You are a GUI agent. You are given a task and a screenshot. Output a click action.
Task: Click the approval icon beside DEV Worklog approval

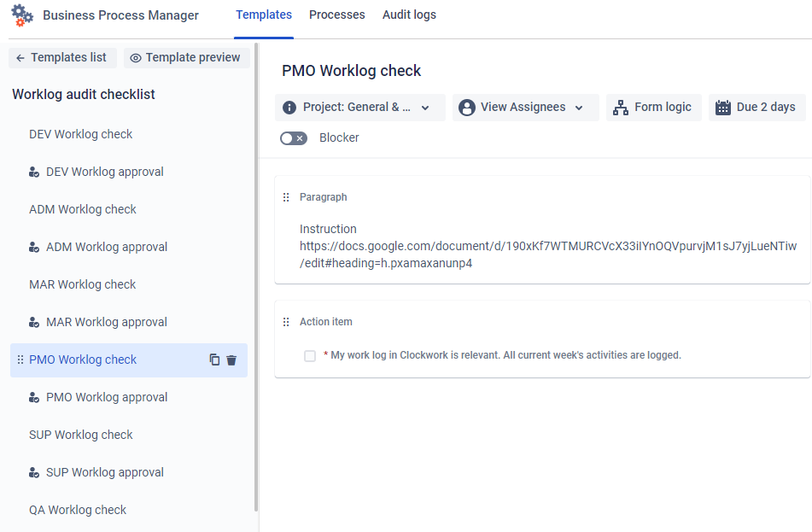pos(34,172)
